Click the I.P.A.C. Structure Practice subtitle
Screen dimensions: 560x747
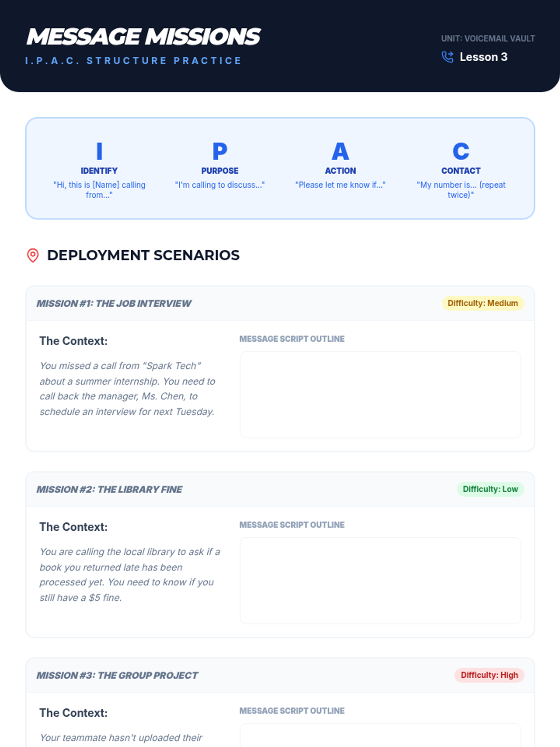[x=133, y=61]
